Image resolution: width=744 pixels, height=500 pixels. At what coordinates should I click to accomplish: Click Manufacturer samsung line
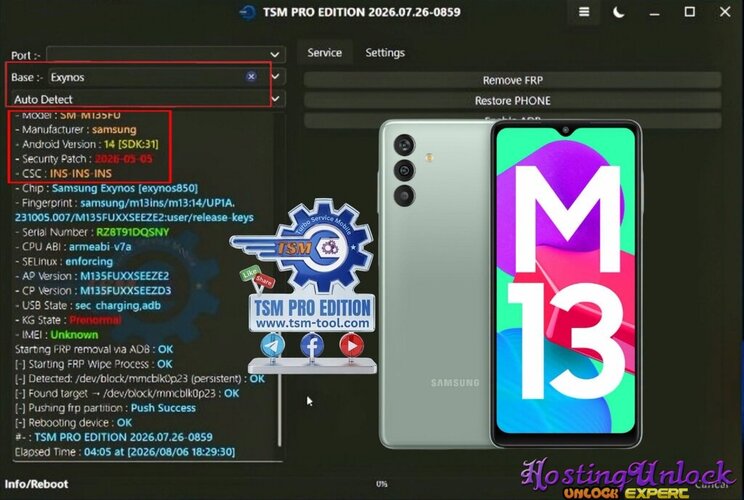[x=75, y=130]
